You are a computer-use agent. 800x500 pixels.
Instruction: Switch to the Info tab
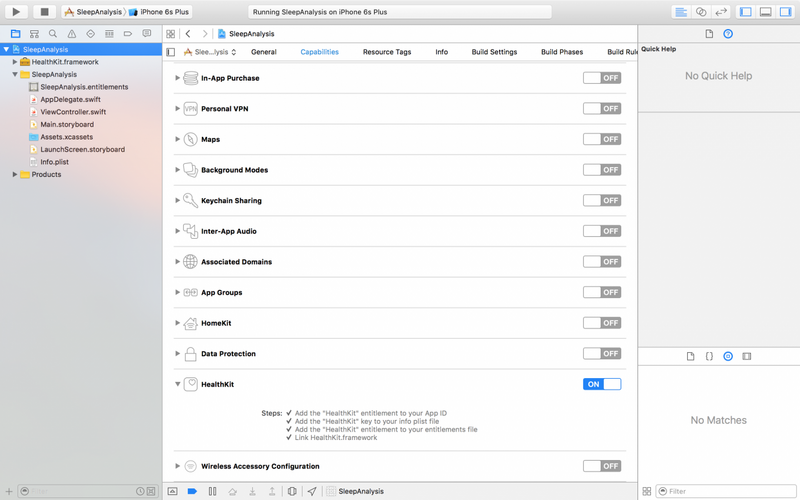441,52
